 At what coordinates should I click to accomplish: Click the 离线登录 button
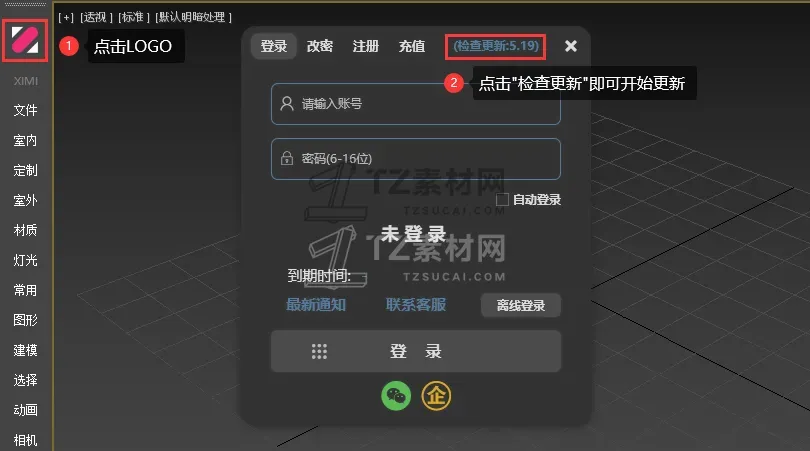coord(521,305)
